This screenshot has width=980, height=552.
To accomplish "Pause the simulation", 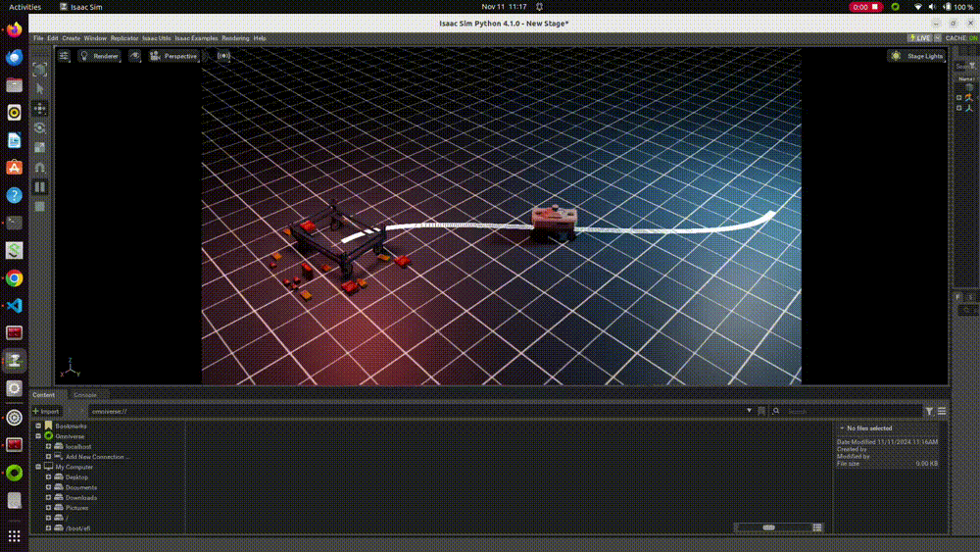I will [x=39, y=187].
